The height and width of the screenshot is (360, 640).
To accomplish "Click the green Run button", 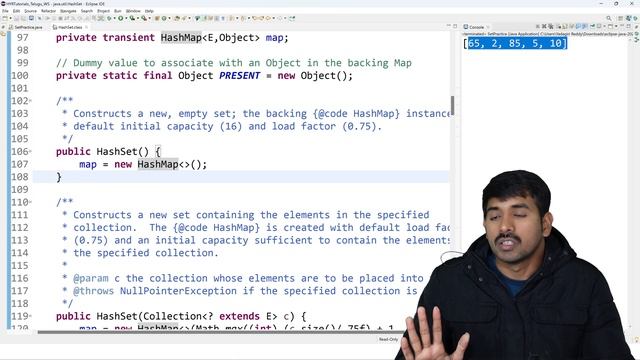I will [121, 18].
